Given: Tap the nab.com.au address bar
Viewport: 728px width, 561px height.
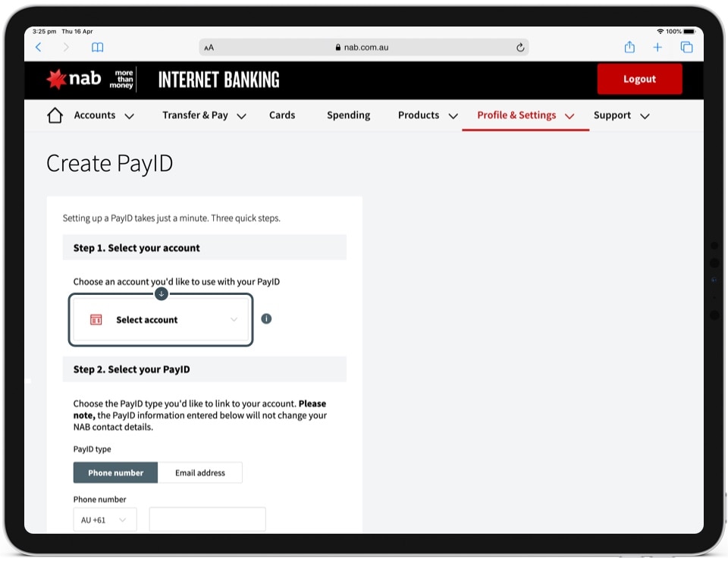Looking at the screenshot, I should tap(364, 47).
